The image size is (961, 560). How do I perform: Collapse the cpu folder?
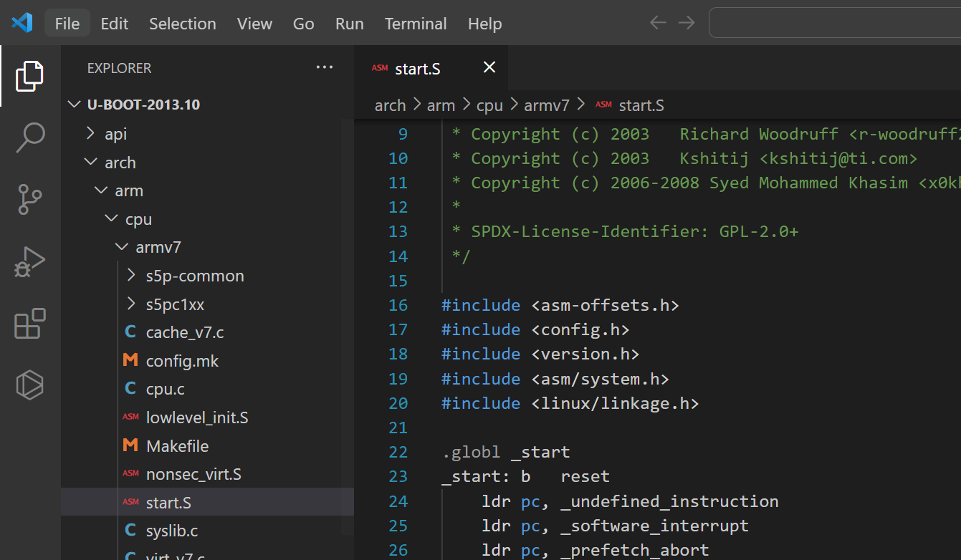point(111,219)
